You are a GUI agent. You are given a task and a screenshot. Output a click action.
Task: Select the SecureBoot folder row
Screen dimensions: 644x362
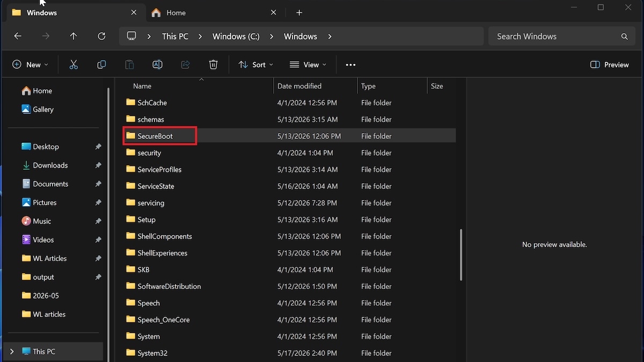point(290,136)
